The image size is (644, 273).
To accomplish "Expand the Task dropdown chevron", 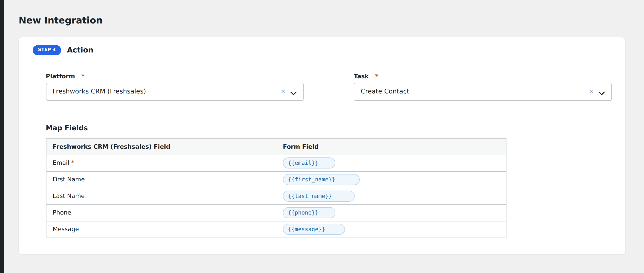I will [x=601, y=93].
